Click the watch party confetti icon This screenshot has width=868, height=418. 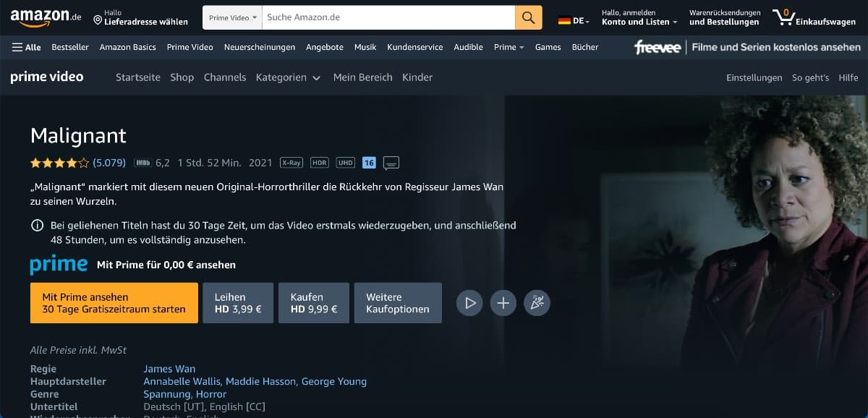537,303
